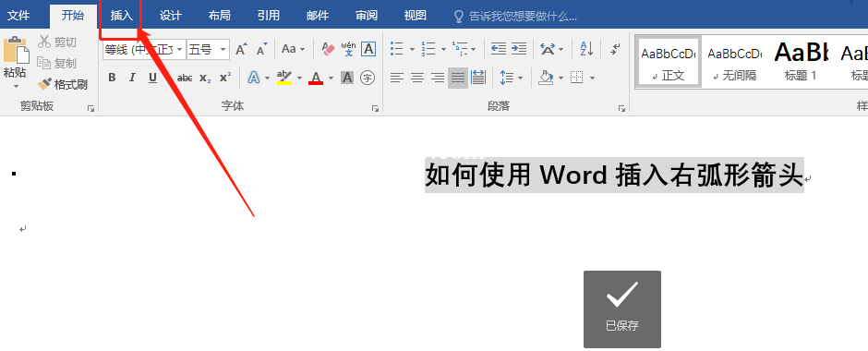Click the line spacing icon

[507, 78]
